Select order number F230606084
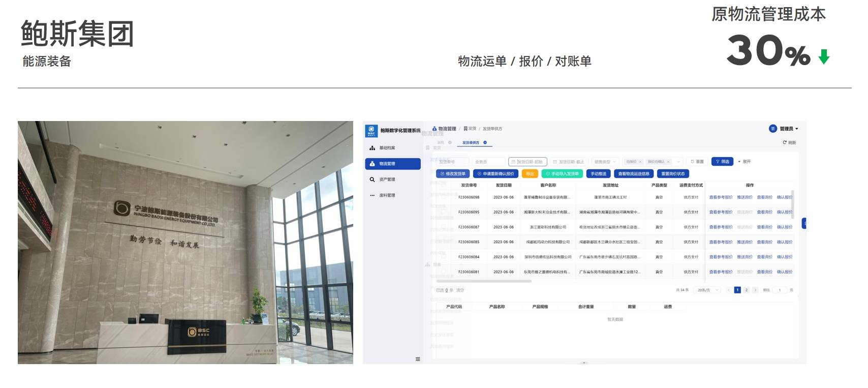868x388 pixels. [469, 257]
